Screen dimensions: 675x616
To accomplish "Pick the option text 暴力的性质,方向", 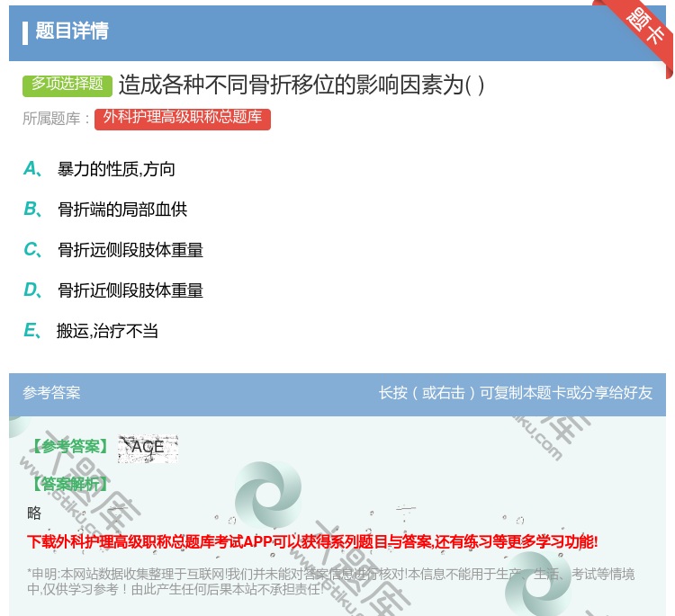I will coord(116,169).
